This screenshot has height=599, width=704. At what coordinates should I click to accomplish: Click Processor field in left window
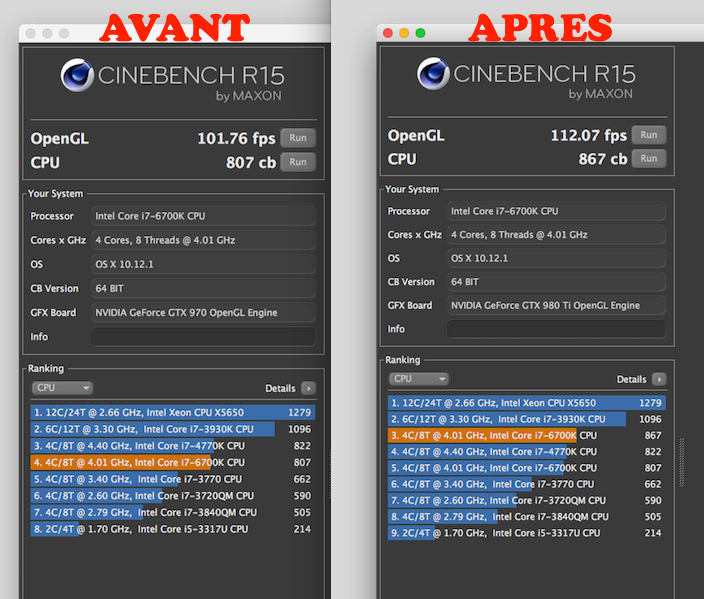[x=203, y=216]
